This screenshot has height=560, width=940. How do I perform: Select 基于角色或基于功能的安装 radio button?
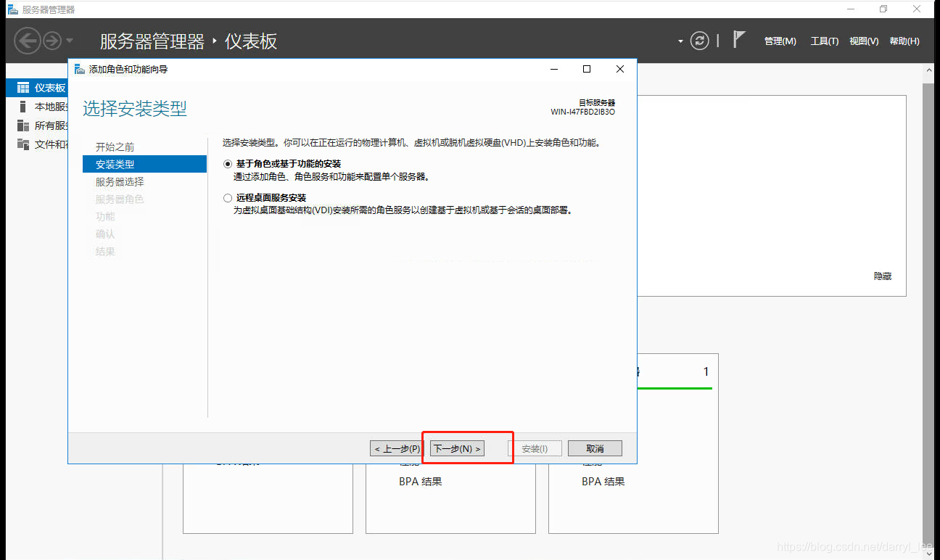coord(228,164)
